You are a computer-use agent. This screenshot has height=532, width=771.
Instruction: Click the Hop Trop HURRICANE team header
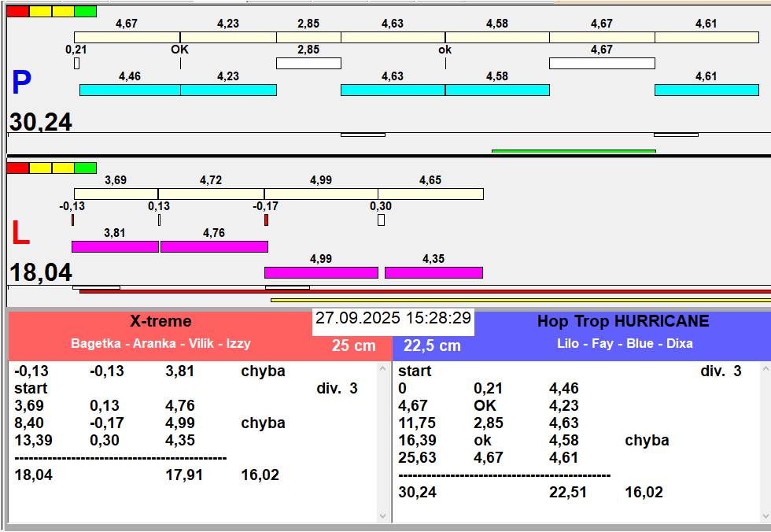pyautogui.click(x=623, y=321)
